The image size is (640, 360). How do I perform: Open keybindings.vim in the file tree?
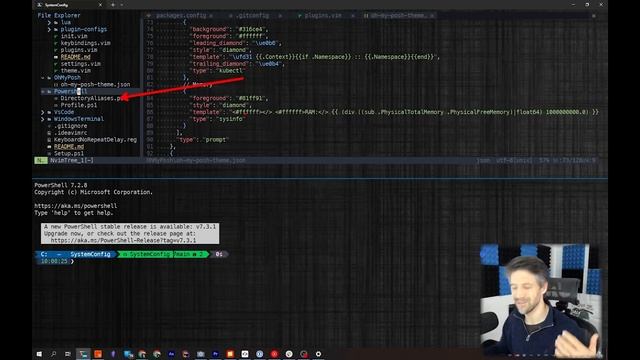85,43
